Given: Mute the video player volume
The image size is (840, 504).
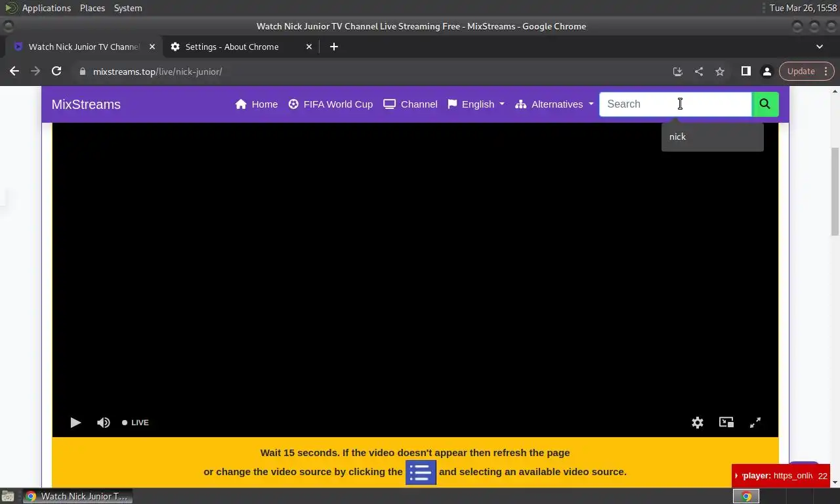Looking at the screenshot, I should 104,423.
